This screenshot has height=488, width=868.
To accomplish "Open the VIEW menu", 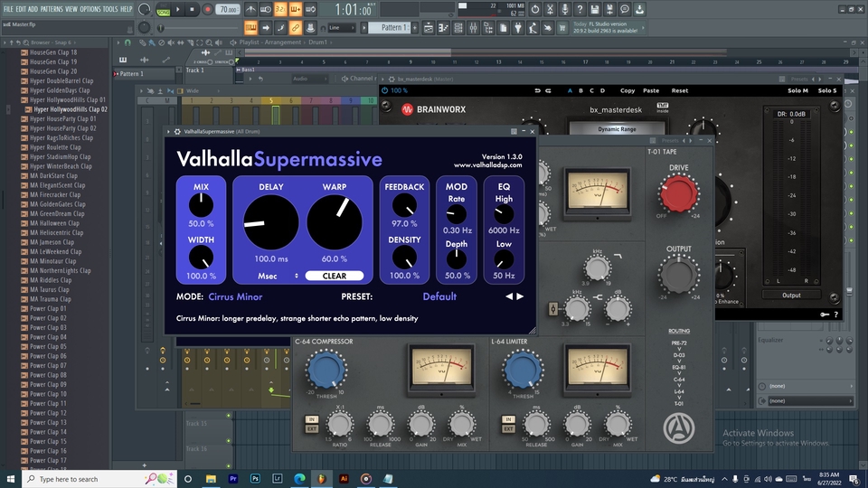I will [71, 9].
